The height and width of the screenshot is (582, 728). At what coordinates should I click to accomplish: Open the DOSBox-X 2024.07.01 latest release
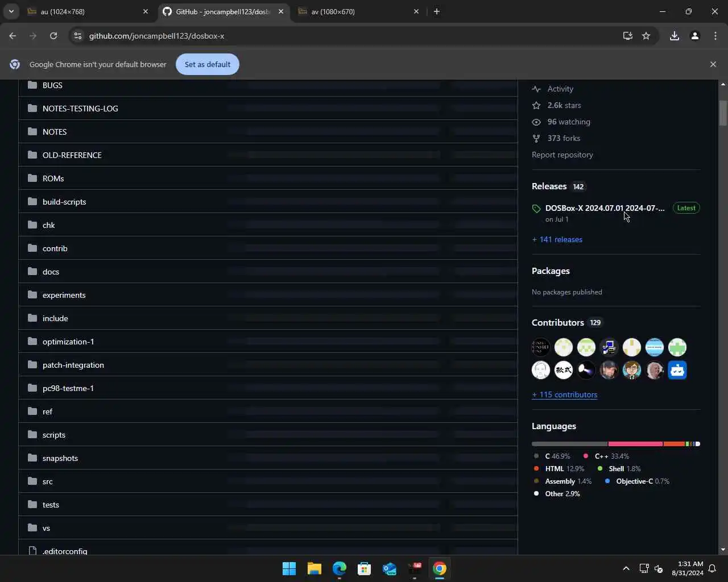click(x=605, y=208)
